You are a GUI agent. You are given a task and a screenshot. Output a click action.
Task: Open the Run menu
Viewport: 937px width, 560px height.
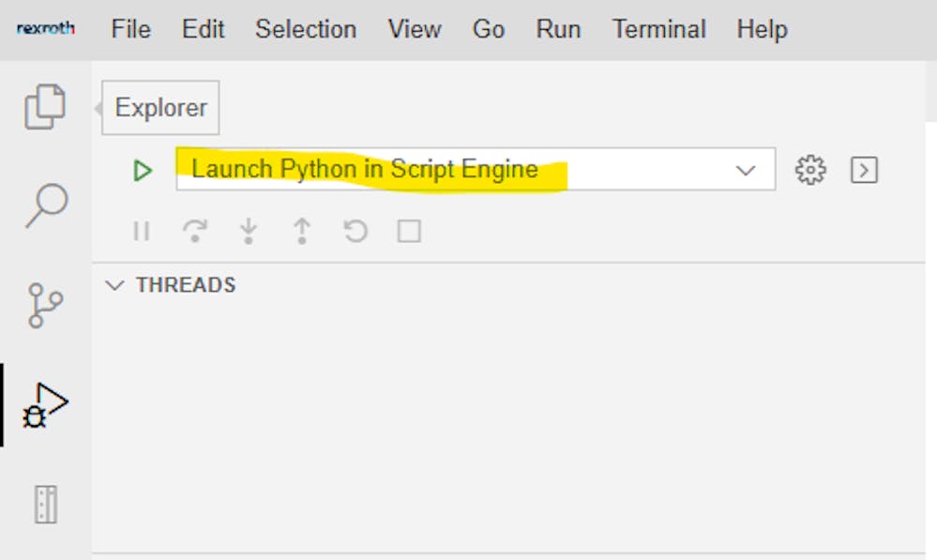(558, 29)
